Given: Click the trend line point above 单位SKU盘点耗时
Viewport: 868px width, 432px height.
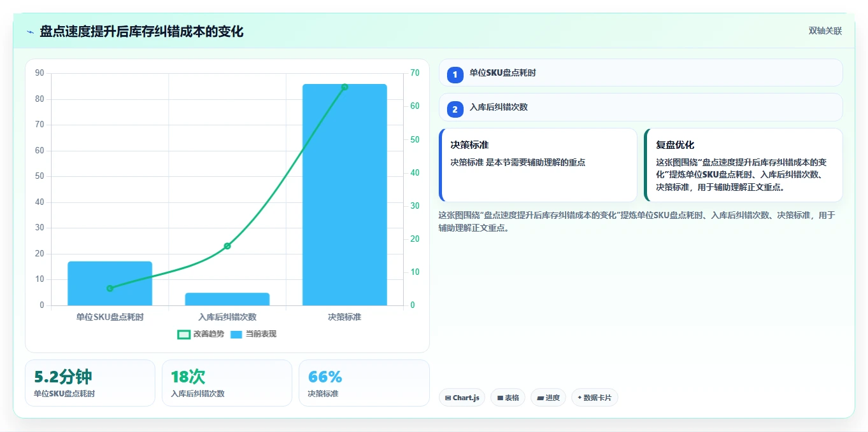Looking at the screenshot, I should (110, 288).
